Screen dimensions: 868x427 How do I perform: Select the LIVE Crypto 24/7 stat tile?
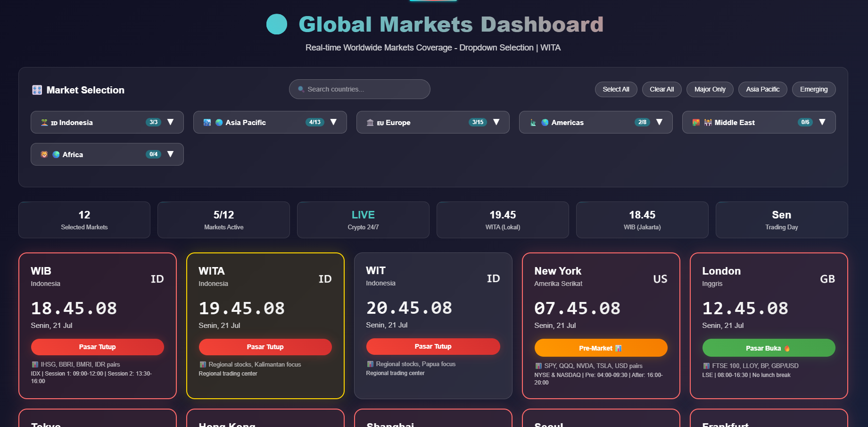363,220
